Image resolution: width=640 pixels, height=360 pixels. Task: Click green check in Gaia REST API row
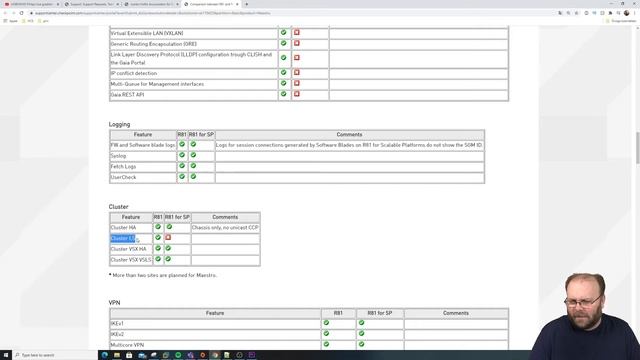(284, 94)
